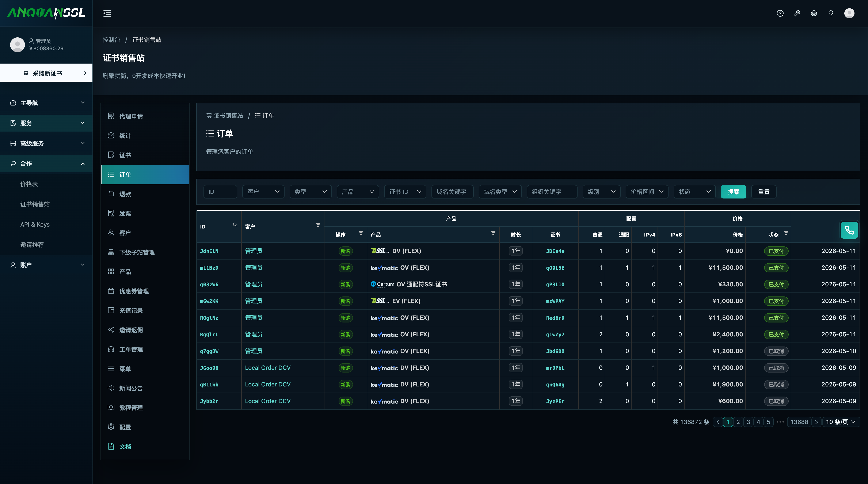The image size is (868, 484).
Task: Go to page 2 in pagination
Action: [x=738, y=422]
